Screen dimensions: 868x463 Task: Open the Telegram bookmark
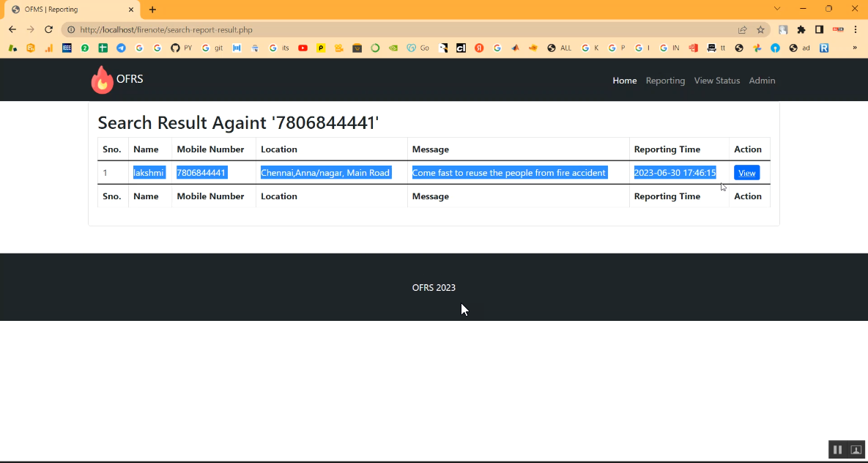[121, 48]
